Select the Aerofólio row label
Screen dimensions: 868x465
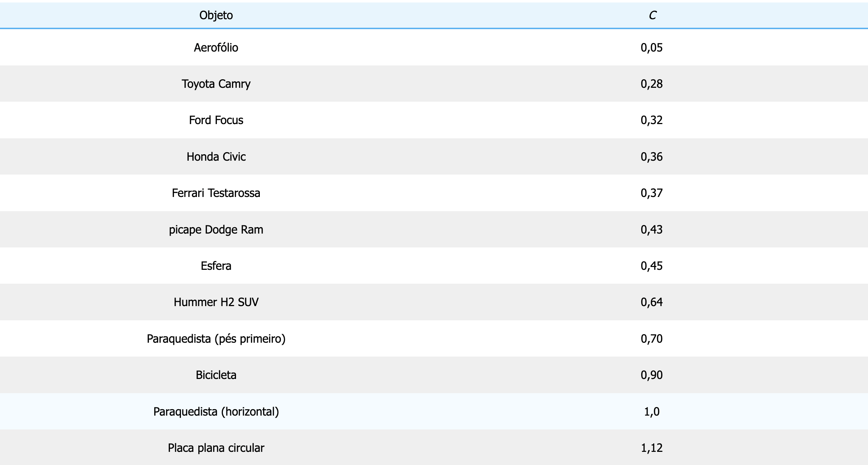tap(216, 48)
